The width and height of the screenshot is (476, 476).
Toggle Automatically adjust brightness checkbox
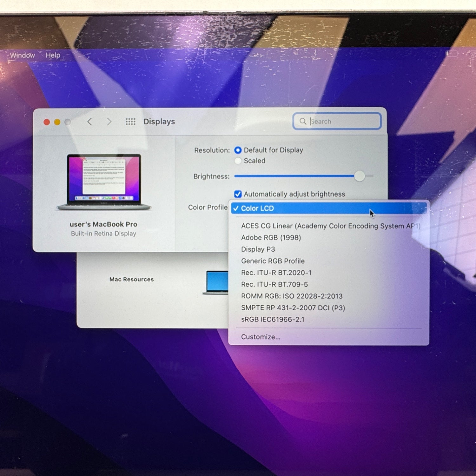point(238,194)
